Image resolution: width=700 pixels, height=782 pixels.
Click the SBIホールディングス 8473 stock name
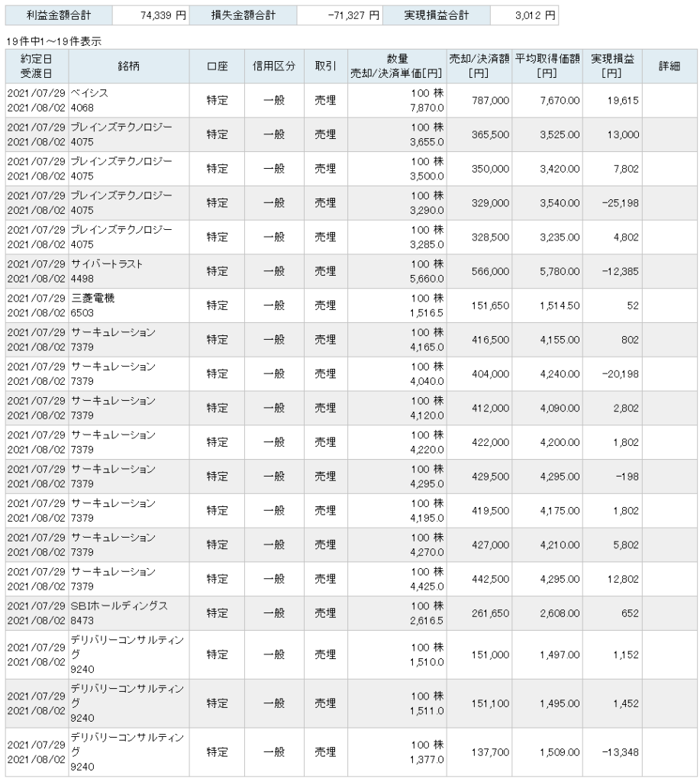pos(119,613)
